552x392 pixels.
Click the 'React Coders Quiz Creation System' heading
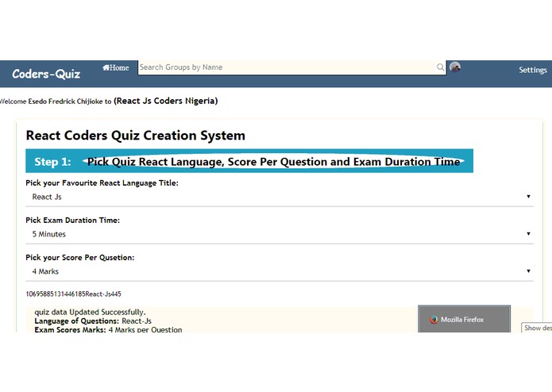(x=136, y=136)
